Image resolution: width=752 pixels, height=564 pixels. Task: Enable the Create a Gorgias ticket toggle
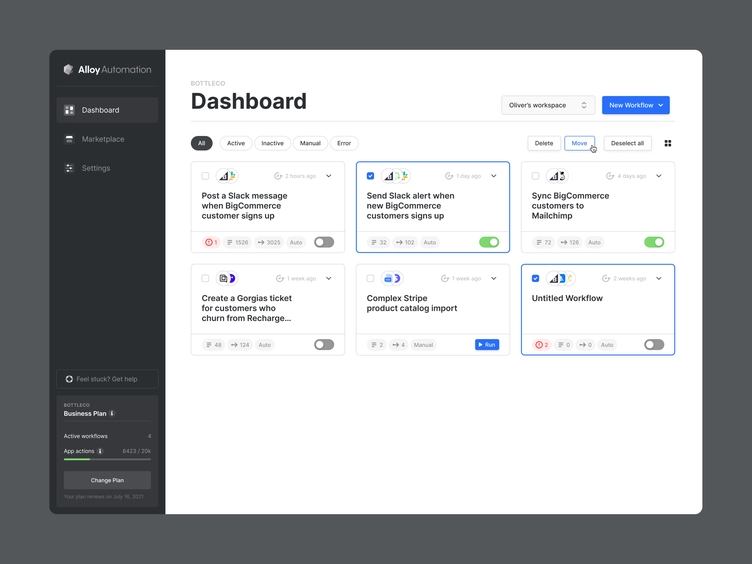pyautogui.click(x=324, y=345)
